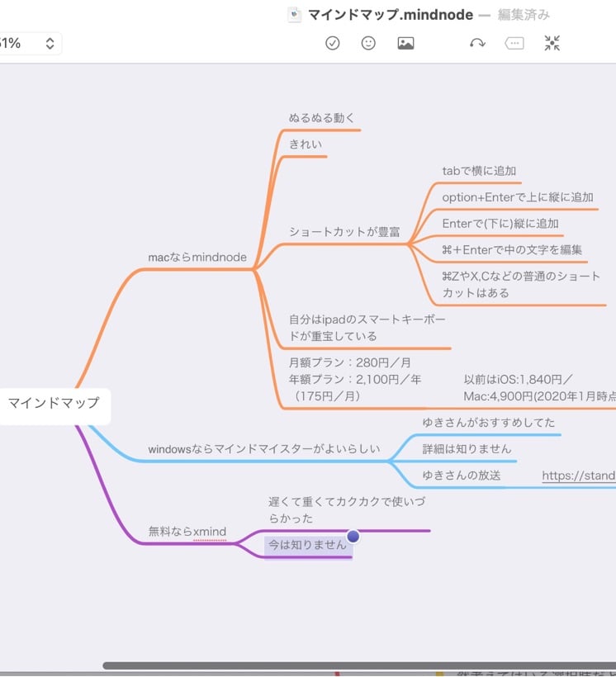This screenshot has height=677, width=616.
Task: Click the document file icon in title
Action: 295,15
